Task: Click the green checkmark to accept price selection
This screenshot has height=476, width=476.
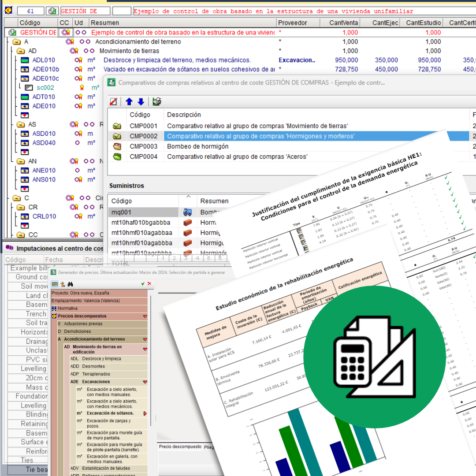Action: (x=143, y=284)
